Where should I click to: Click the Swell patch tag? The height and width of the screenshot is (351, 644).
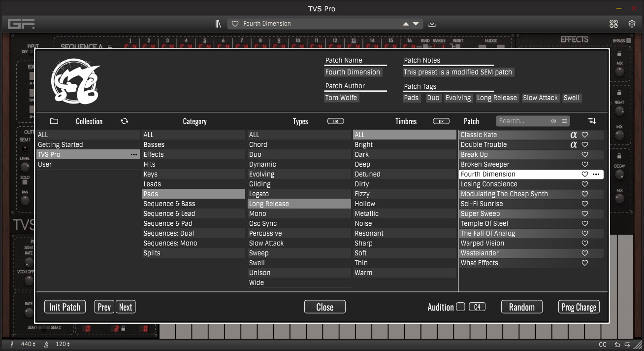[572, 98]
